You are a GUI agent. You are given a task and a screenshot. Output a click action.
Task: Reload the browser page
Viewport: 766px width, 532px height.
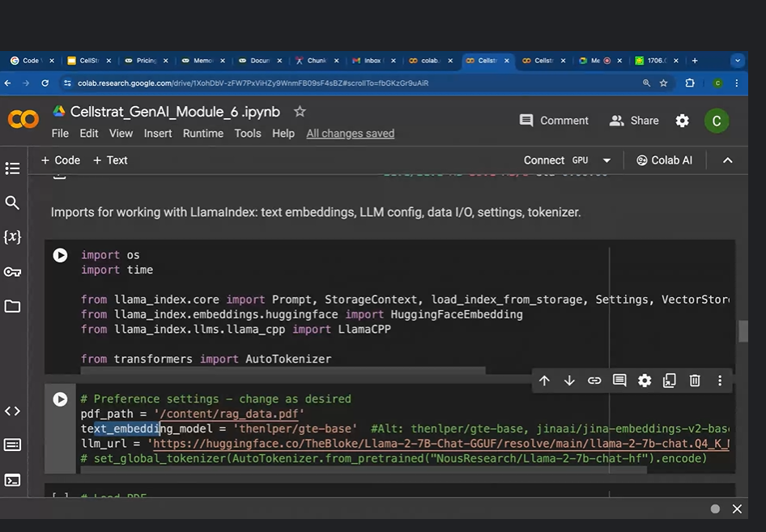click(x=45, y=83)
